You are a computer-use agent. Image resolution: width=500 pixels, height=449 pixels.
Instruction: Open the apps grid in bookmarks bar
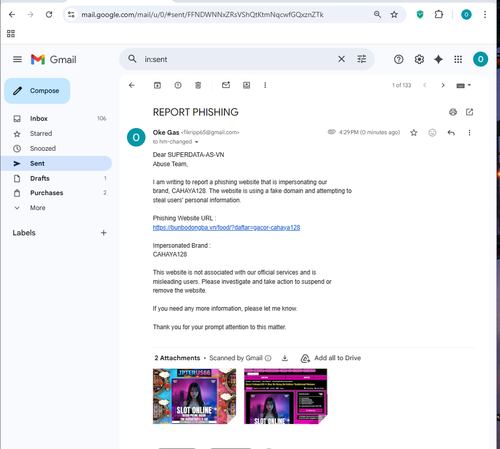click(11, 34)
